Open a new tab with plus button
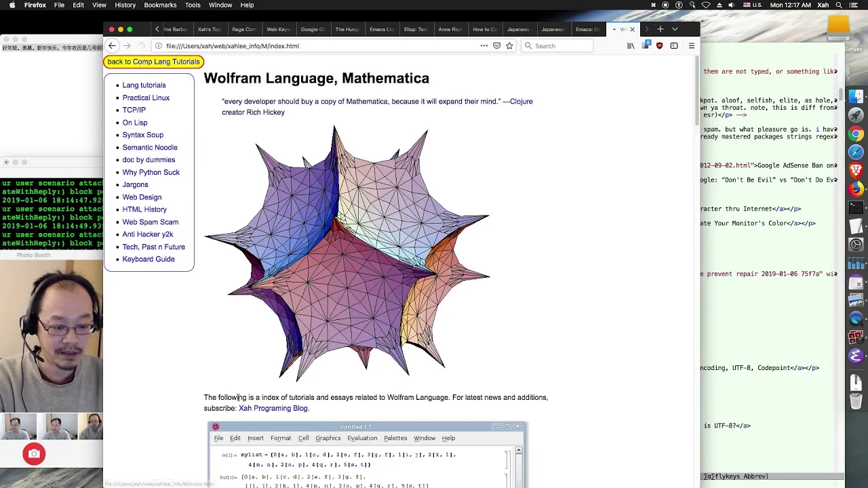Viewport: 868px width, 488px height. [660, 29]
